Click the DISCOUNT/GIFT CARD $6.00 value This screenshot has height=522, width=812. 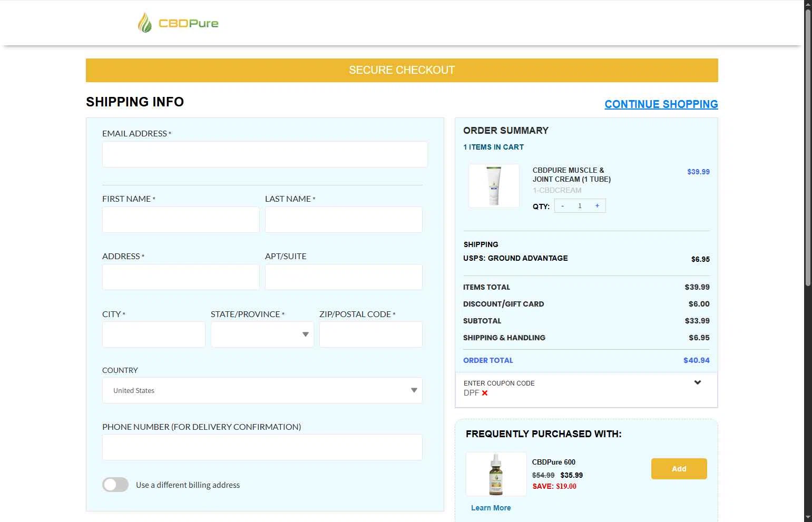pyautogui.click(x=699, y=304)
